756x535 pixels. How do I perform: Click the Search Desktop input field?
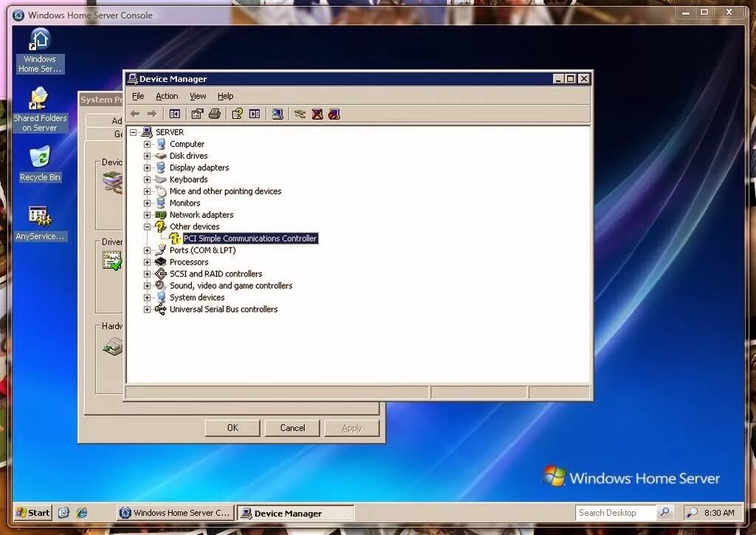tap(615, 512)
